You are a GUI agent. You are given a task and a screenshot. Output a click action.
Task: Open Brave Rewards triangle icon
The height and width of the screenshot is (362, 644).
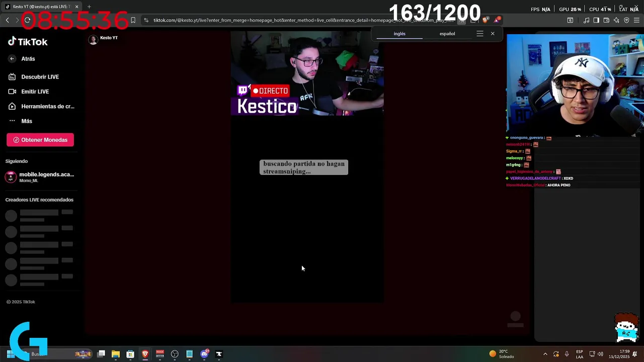497,20
